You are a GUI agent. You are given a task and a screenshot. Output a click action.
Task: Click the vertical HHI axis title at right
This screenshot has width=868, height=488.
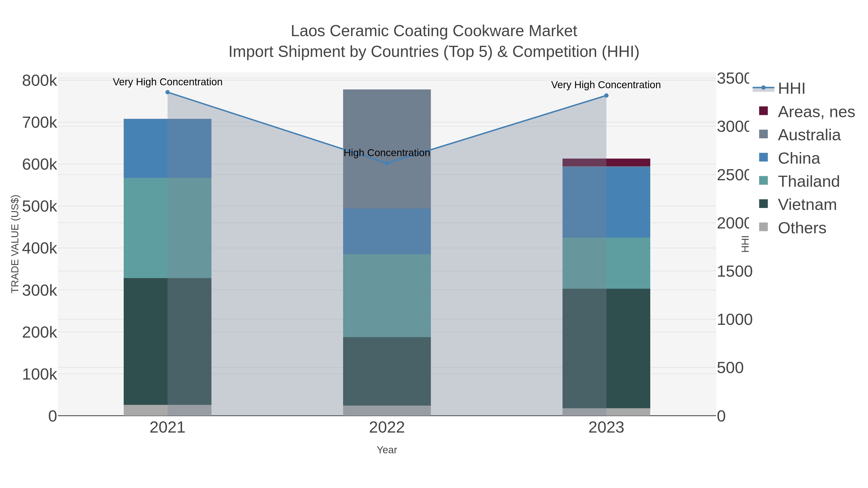point(745,244)
